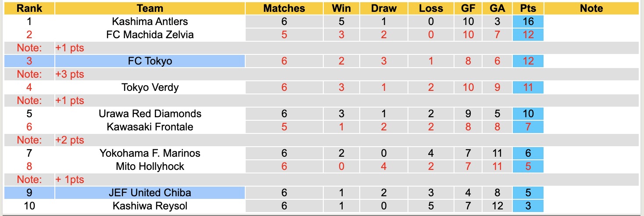Click the Note column header
Viewport: 644px width, 216px height.
pyautogui.click(x=591, y=8)
